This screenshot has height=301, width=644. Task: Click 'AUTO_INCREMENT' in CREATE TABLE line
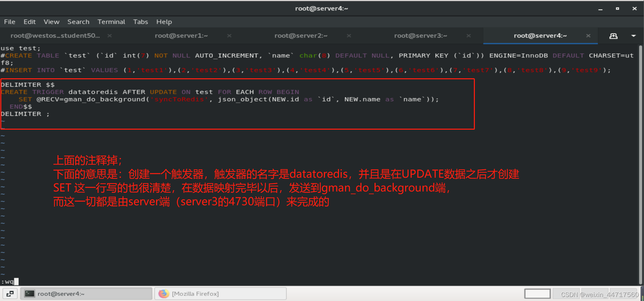(227, 56)
